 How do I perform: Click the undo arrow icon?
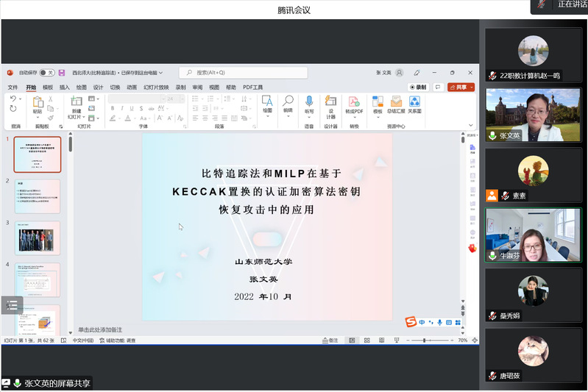pyautogui.click(x=13, y=99)
